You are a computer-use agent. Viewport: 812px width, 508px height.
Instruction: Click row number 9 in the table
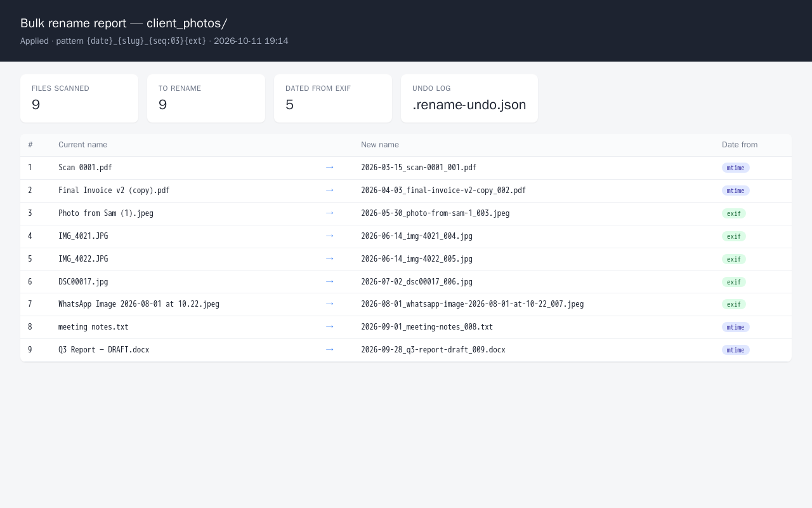30,350
